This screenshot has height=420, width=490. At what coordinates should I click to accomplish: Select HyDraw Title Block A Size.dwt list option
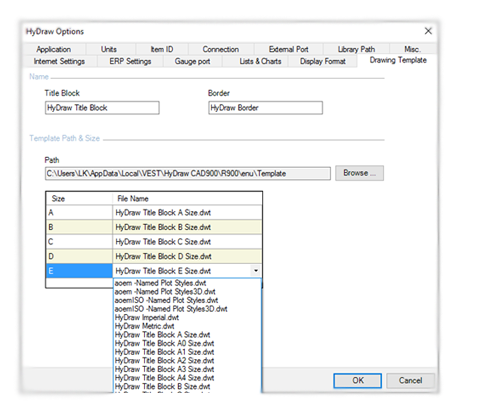click(x=187, y=335)
